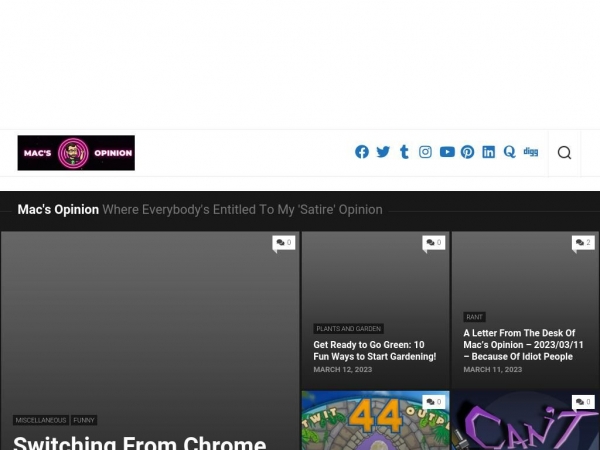Screen dimensions: 600x450
Task: Click the Mac's Opinion site title text
Action: (58, 210)
